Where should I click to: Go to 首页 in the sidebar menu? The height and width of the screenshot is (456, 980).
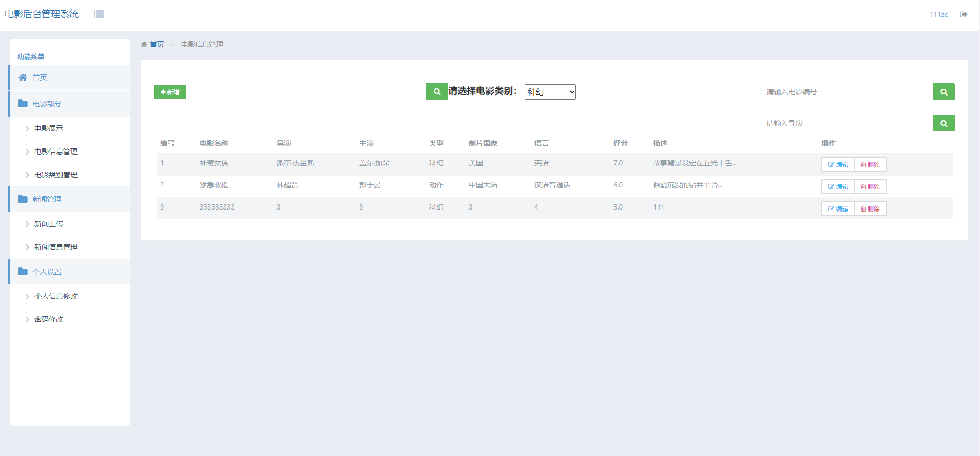coord(70,78)
